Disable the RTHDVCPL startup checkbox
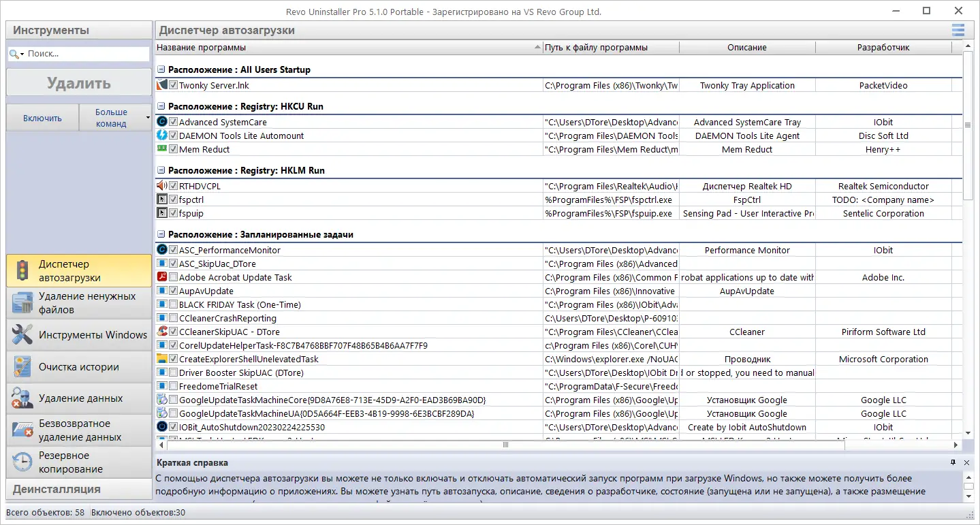Viewport: 980px width, 525px height. click(174, 186)
